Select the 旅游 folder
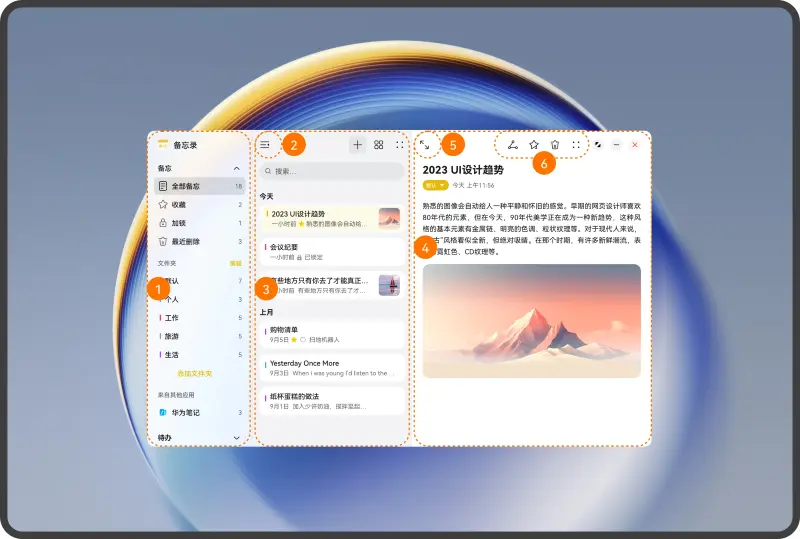Screen dimensions: 800x539 tap(199, 336)
